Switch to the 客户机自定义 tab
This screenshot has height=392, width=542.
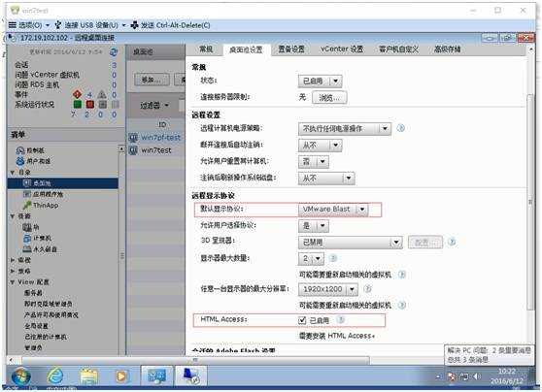(398, 49)
